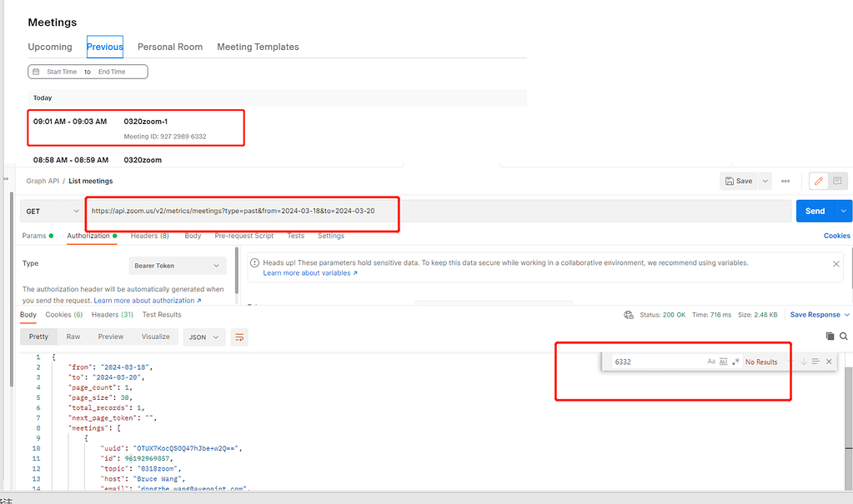The width and height of the screenshot is (853, 504).
Task: Switch to the Meeting Templates tab
Action: 258,47
